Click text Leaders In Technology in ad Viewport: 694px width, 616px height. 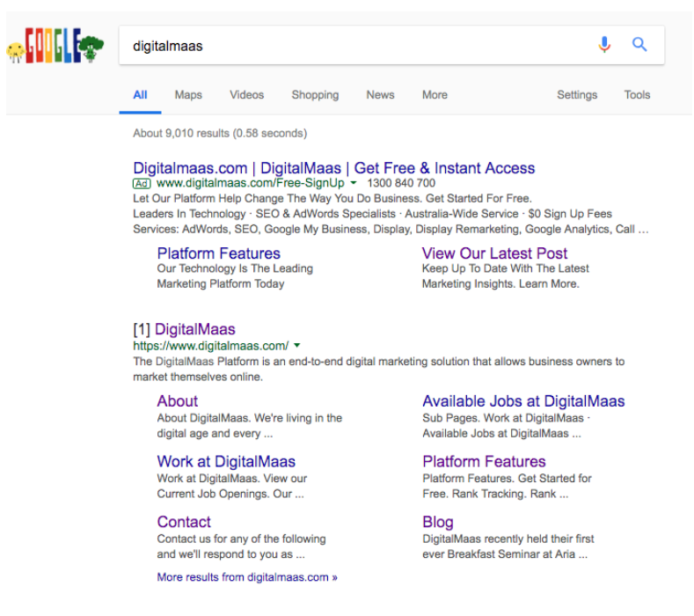tap(189, 214)
